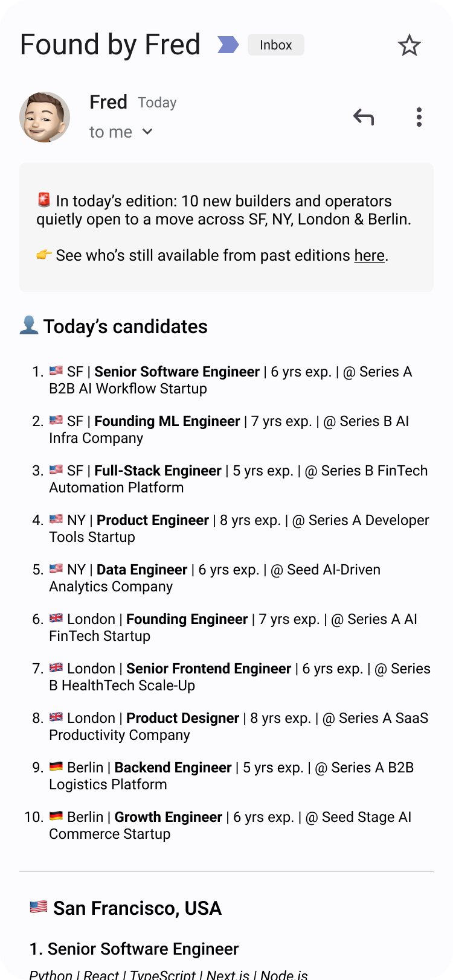Viewport: 453px width, 980px height.
Task: Tap the reply arrow icon
Action: [x=364, y=117]
